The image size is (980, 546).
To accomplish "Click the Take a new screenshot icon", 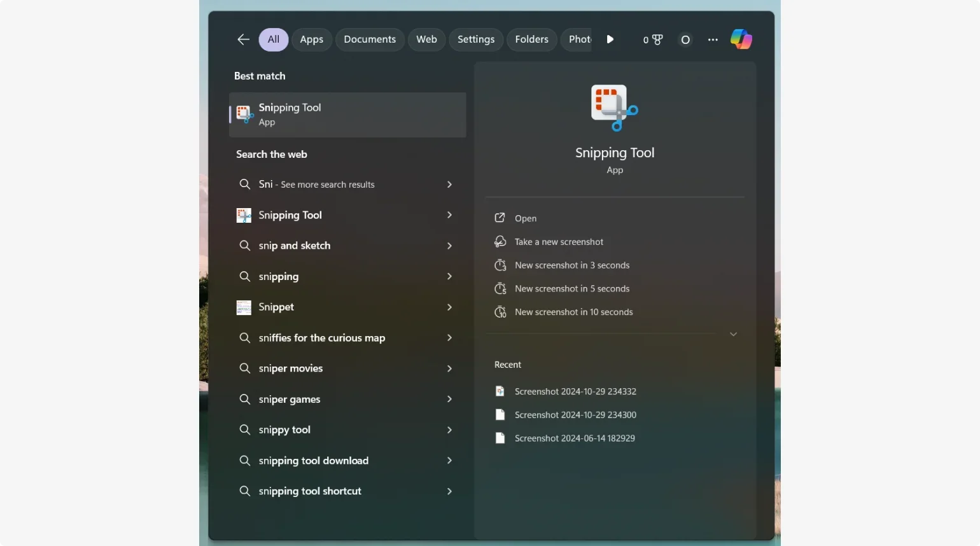I will tap(500, 242).
